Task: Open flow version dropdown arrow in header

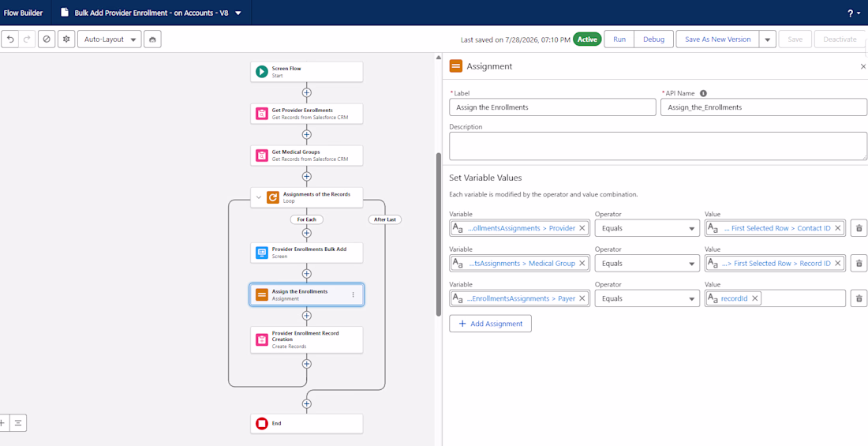Action: click(238, 13)
